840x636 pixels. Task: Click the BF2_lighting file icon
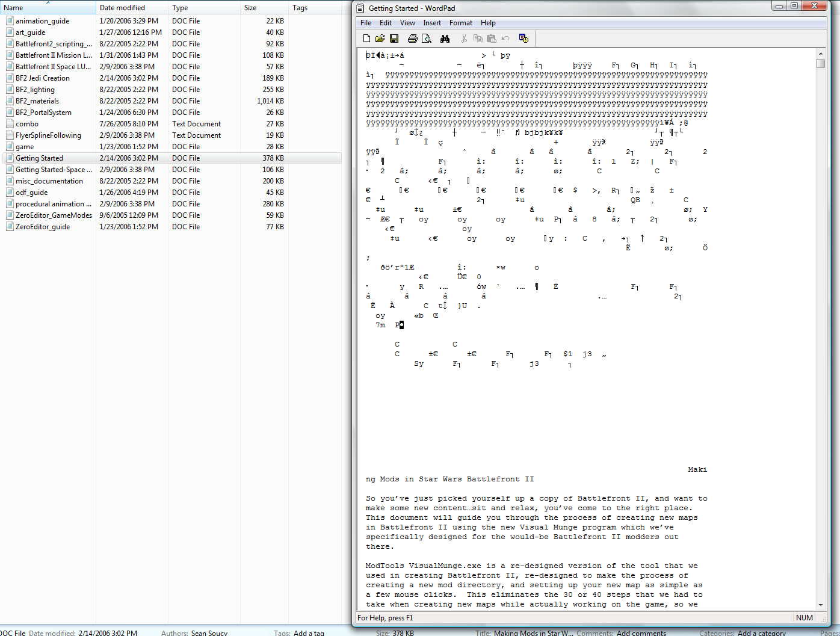click(x=10, y=89)
